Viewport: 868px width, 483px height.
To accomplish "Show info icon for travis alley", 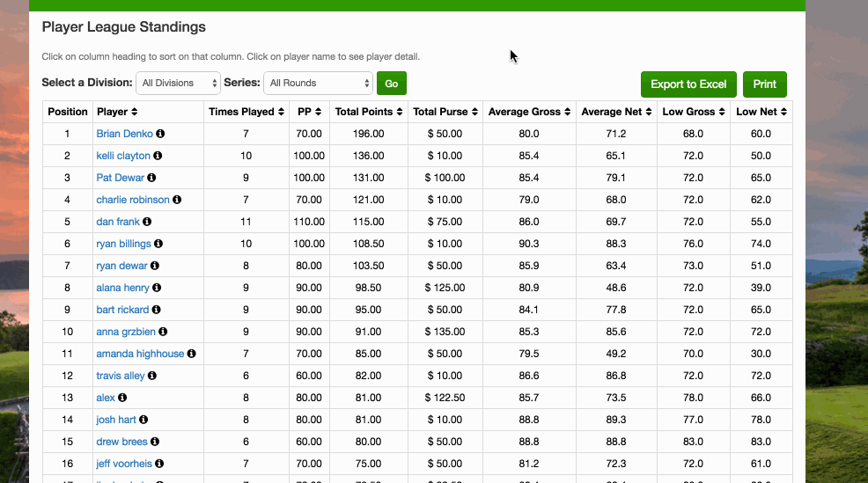I will point(152,376).
